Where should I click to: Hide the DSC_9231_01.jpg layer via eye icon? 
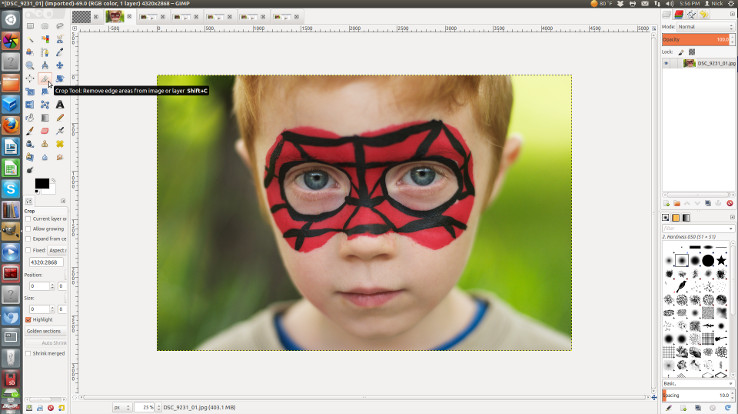pos(666,63)
